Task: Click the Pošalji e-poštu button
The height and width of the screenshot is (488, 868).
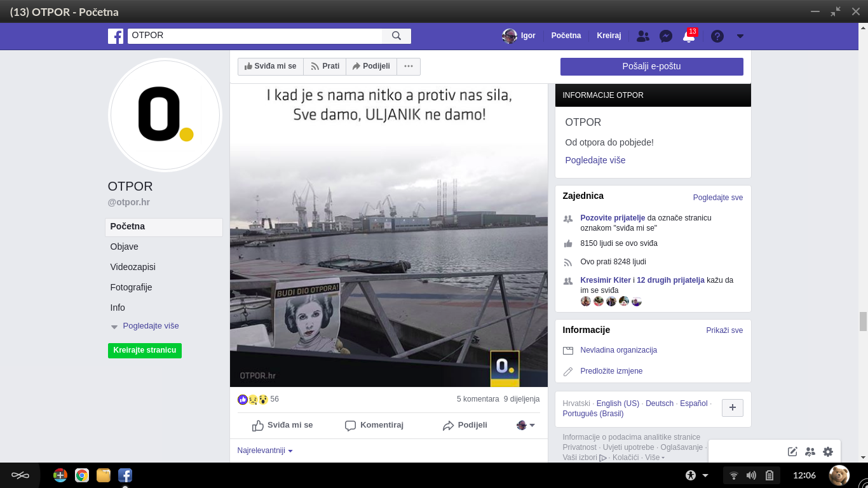Action: (x=651, y=66)
